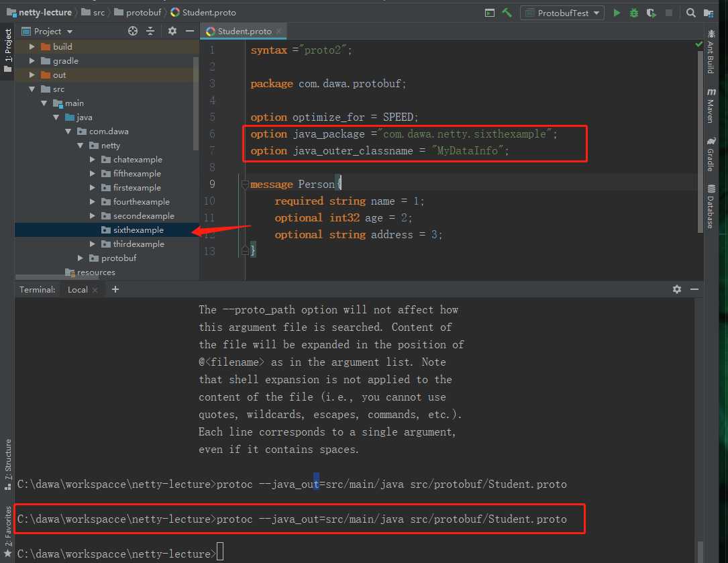Image resolution: width=728 pixels, height=563 pixels.
Task: Expand the secondexample package
Action: [92, 216]
